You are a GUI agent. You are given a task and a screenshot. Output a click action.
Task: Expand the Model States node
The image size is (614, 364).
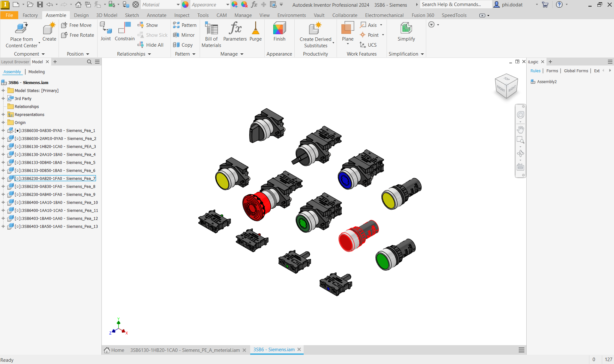(x=3, y=91)
